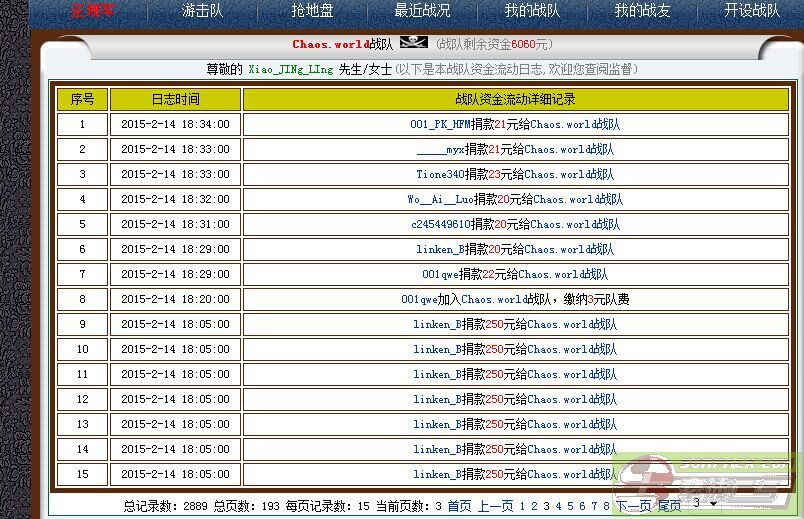Go to 最近战况 tab
The width and height of the screenshot is (804, 519).
point(422,11)
